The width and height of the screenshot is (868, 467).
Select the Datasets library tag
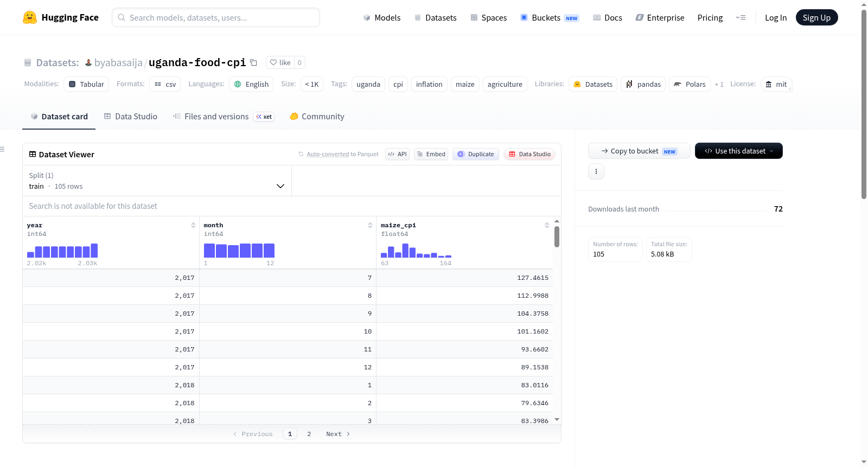[x=593, y=84]
